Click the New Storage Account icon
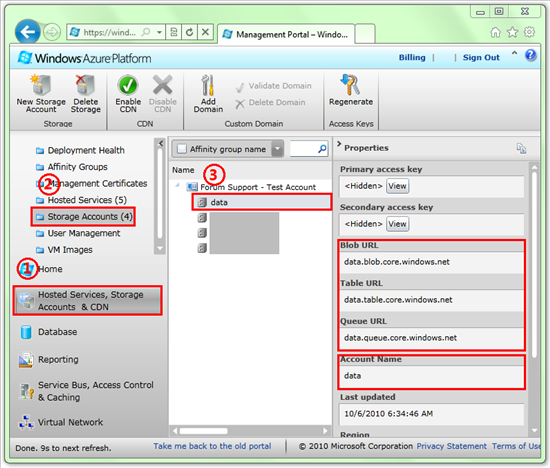This screenshot has height=468, width=550. coord(41,85)
